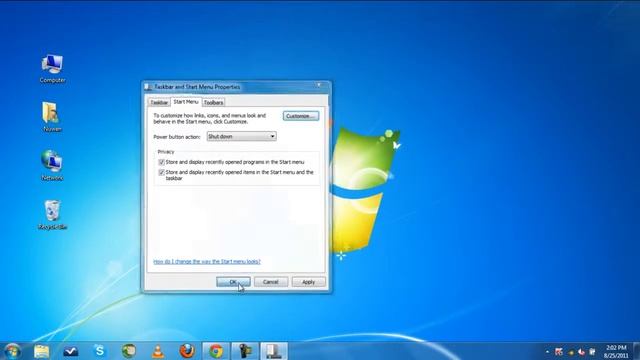Viewport: 640px width, 360px height.
Task: Open the Power button action dropdown
Action: (x=242, y=136)
